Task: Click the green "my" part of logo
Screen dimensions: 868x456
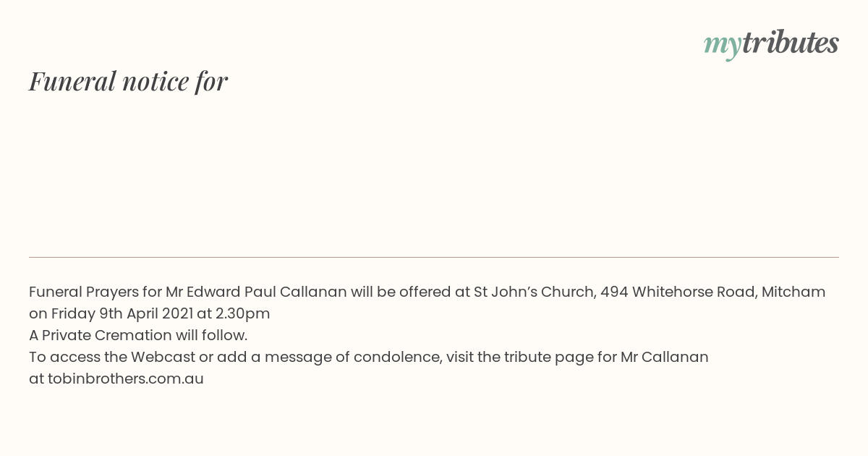Action: (x=722, y=46)
